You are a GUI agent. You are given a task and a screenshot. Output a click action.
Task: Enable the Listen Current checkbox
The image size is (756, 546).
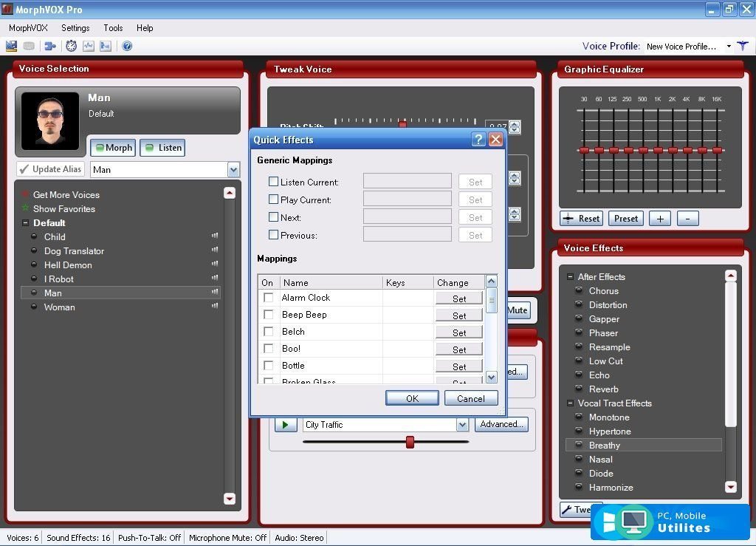274,182
